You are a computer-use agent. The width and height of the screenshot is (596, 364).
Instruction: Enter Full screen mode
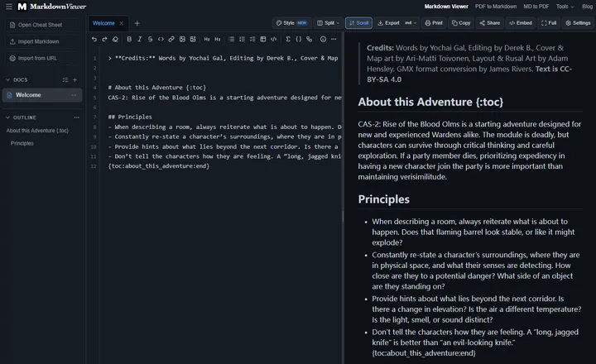(x=549, y=23)
